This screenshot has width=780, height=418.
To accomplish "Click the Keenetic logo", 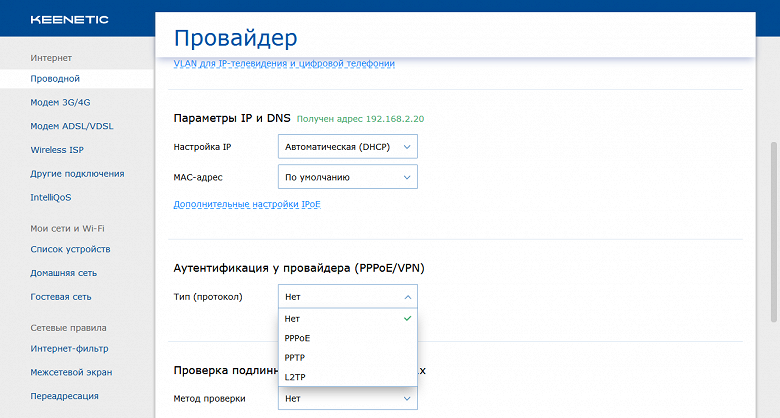I will [x=69, y=20].
